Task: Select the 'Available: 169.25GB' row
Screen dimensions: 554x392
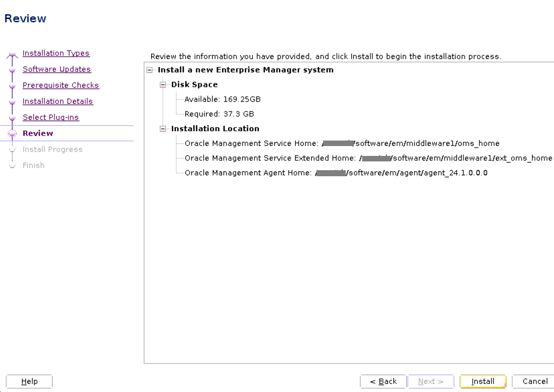Action: click(x=223, y=99)
